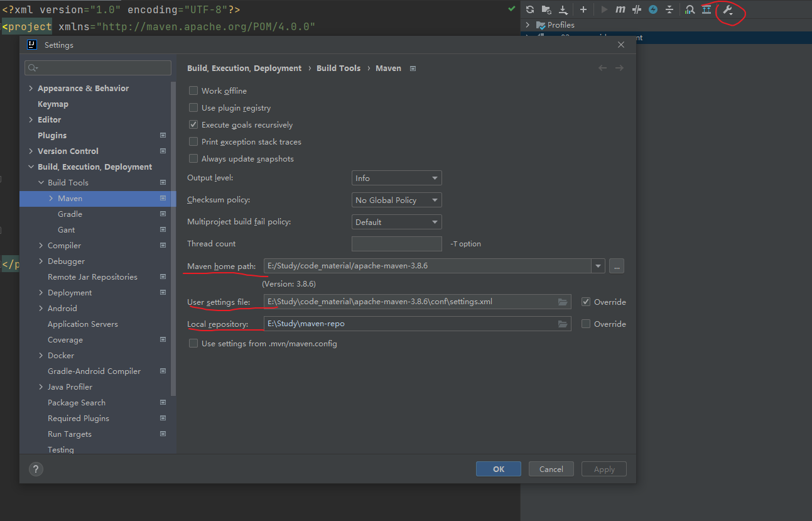Click settings tree vertical scrollbar
Screen dimensions: 812x521
point(174,239)
